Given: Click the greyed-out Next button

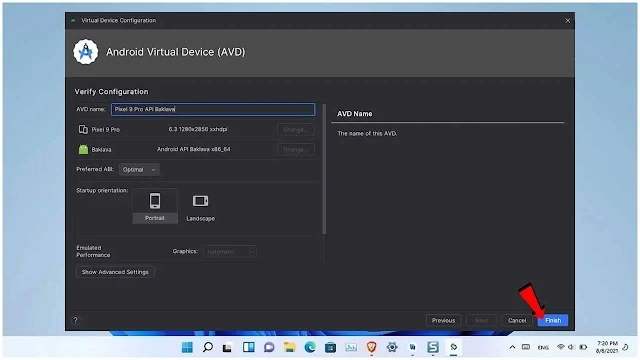Looking at the screenshot, I should (481, 320).
